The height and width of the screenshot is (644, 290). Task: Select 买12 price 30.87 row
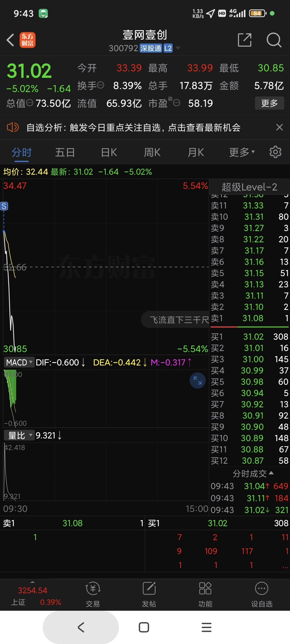[x=249, y=461]
